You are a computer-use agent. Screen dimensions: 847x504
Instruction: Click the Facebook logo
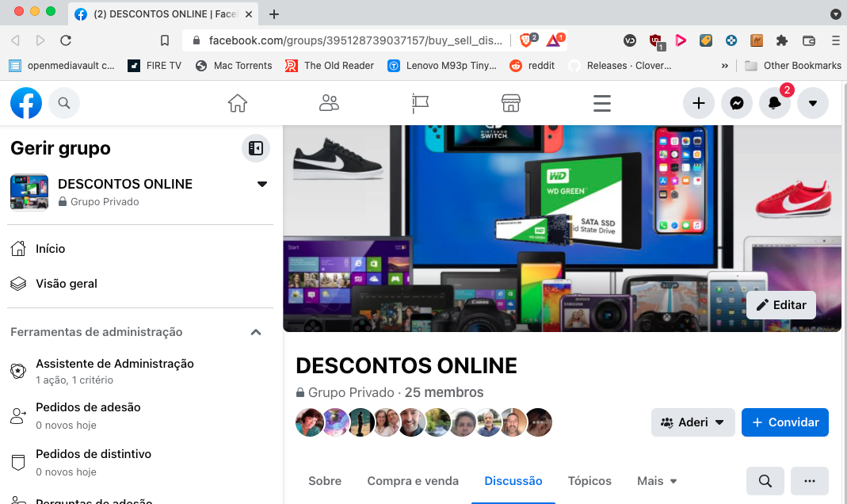[26, 103]
